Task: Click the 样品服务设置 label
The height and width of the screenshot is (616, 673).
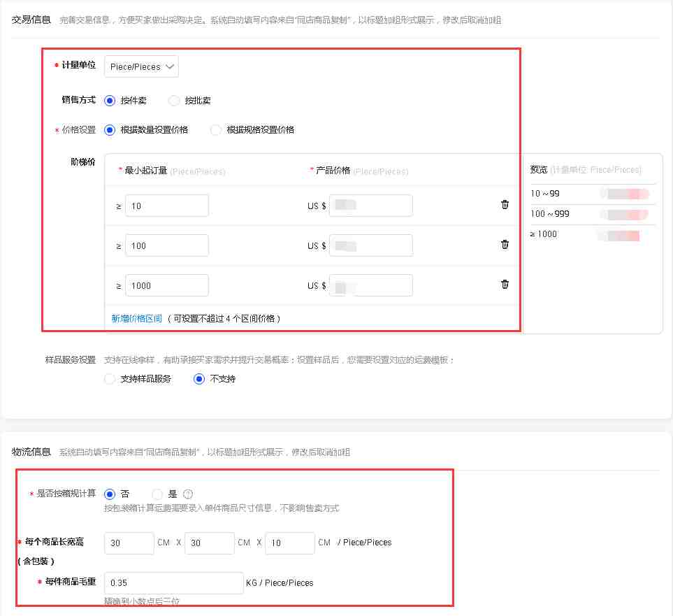Action: pos(71,359)
